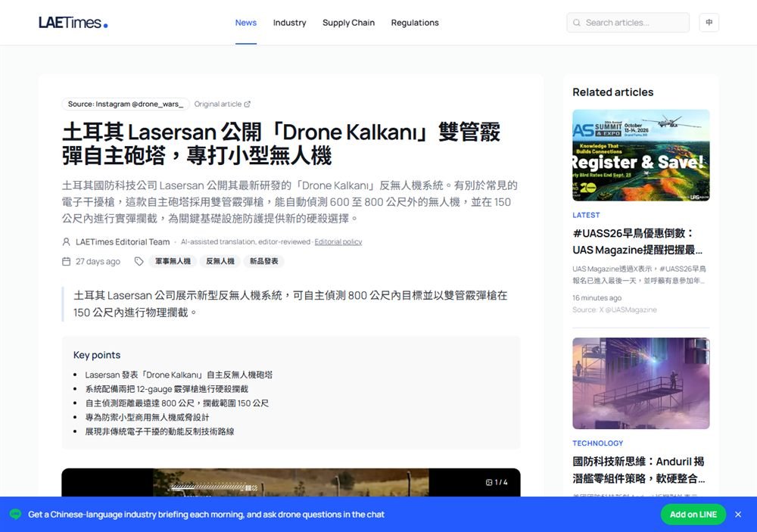Open the #UASS26早鳥優惠倒數 related article
Screen dimensions: 757x532
click(637, 241)
